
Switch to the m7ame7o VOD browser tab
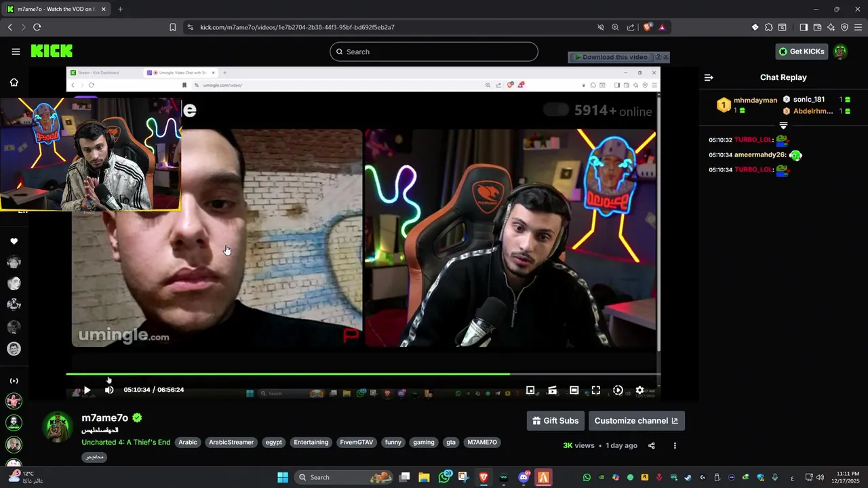(x=56, y=9)
